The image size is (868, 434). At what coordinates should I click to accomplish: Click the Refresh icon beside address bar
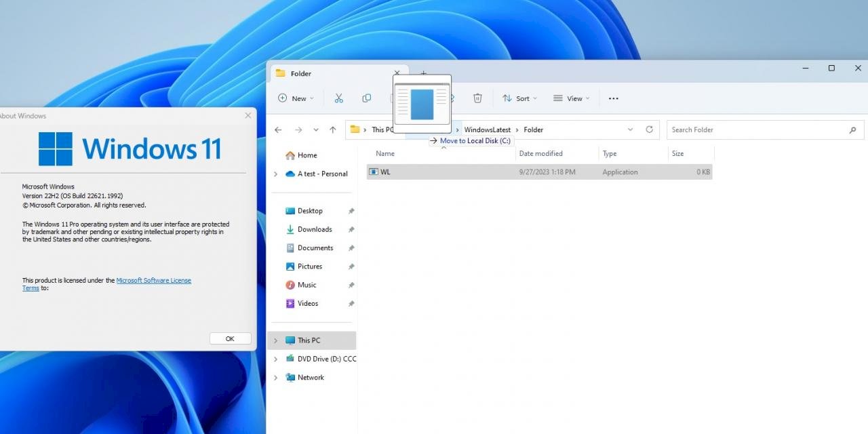point(649,130)
